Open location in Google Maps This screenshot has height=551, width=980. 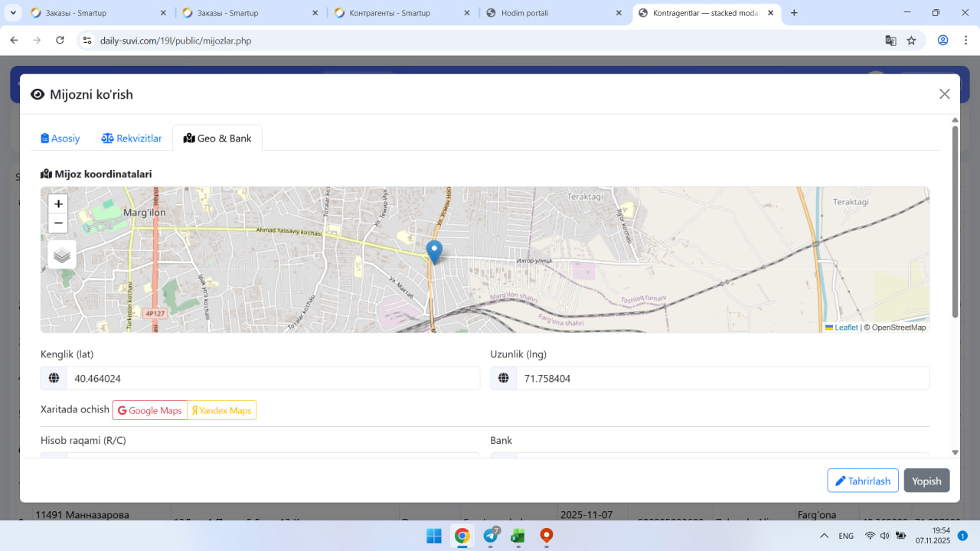pyautogui.click(x=150, y=410)
